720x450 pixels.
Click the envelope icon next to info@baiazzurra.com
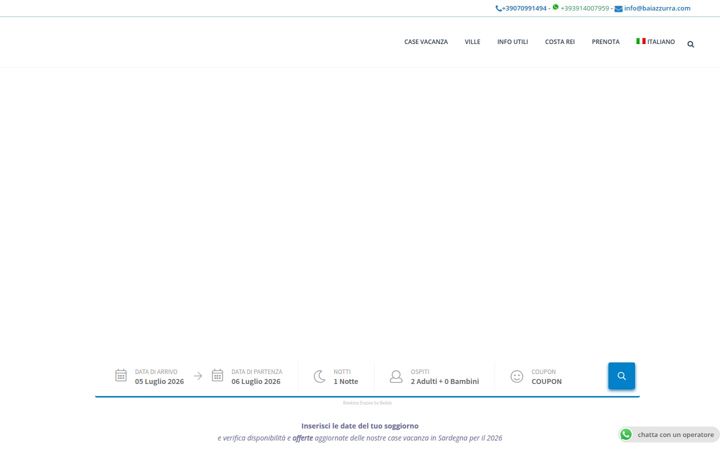coord(619,9)
